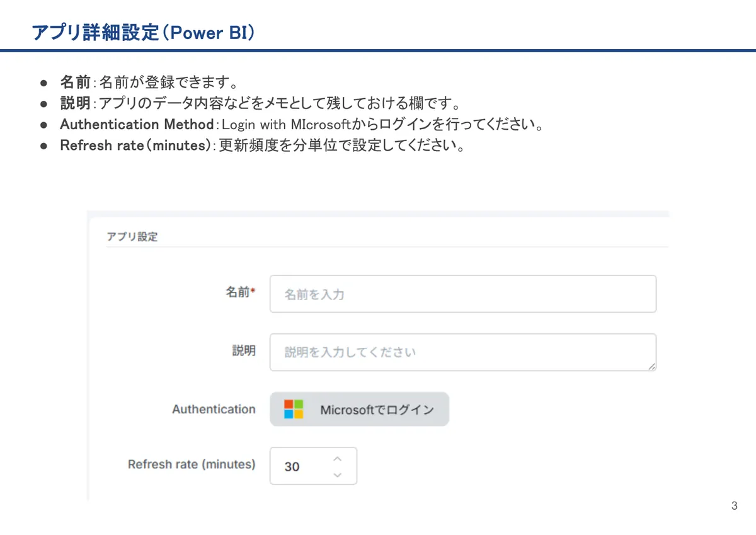Screen dimensions: 756x535
Task: Click the Refresh rate (minutes) form label
Action: [x=192, y=464]
